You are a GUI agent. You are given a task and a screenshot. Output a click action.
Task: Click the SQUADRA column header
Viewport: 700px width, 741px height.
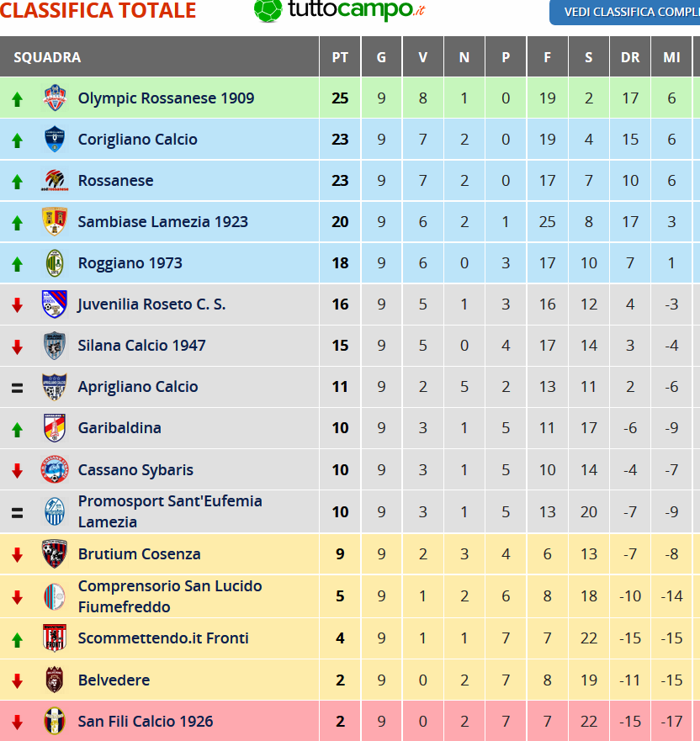(47, 57)
